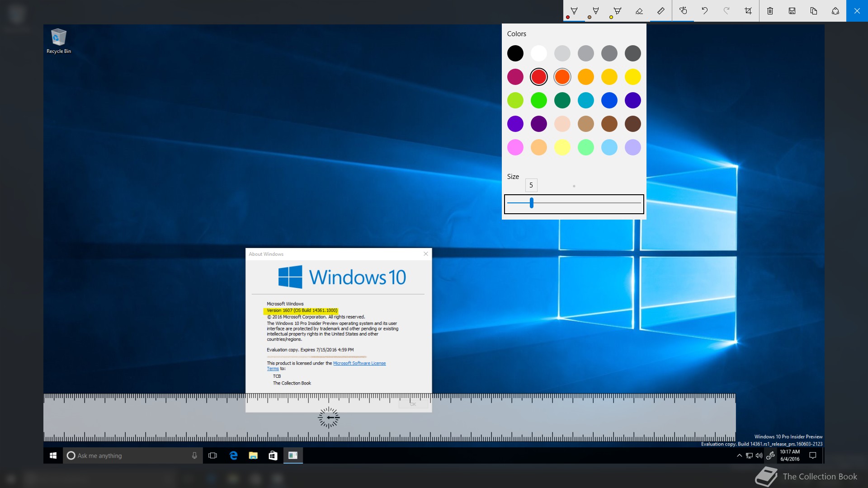
Task: Copy the sketch to the clipboard
Action: (x=814, y=11)
